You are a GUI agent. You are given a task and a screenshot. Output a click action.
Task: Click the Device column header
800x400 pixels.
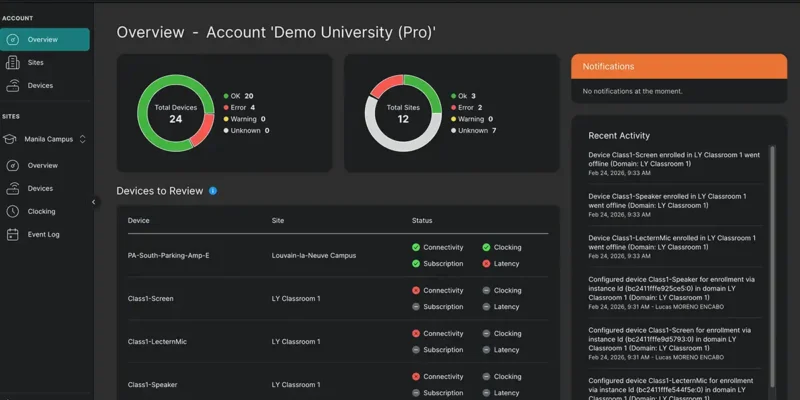click(138, 220)
